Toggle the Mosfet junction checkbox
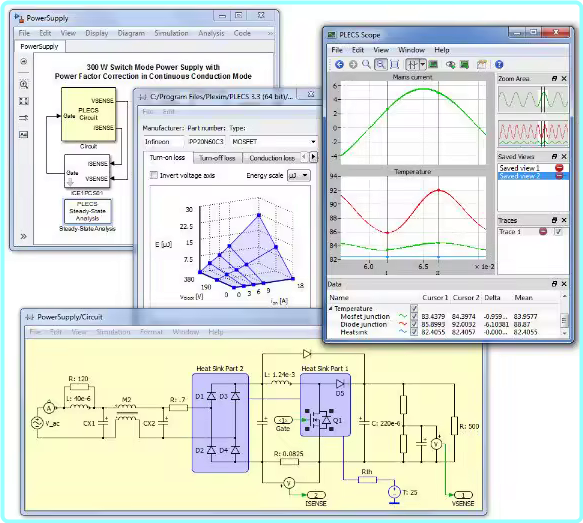This screenshot has height=523, width=583. tap(414, 316)
